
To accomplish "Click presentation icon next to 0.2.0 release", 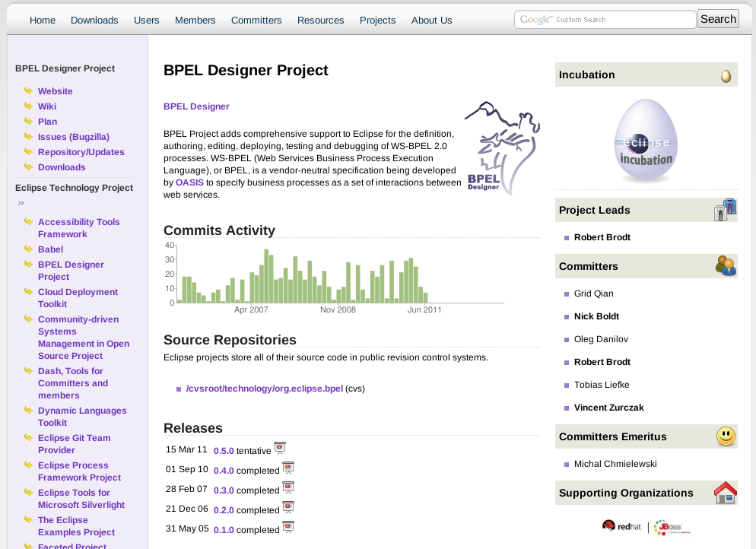I will pyautogui.click(x=288, y=507).
